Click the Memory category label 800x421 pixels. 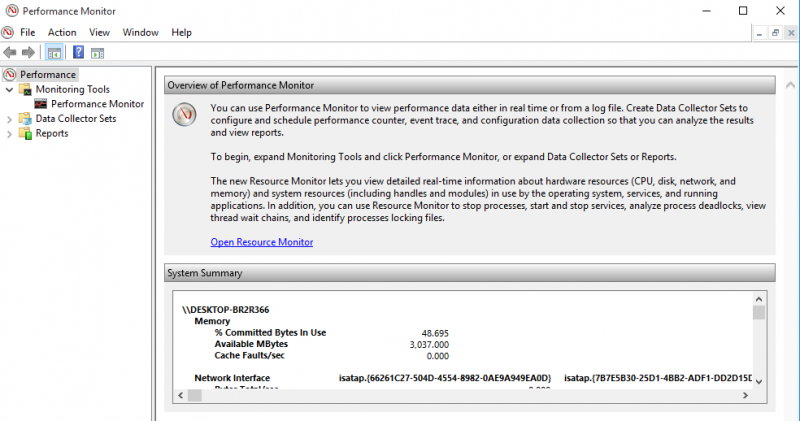pos(212,321)
